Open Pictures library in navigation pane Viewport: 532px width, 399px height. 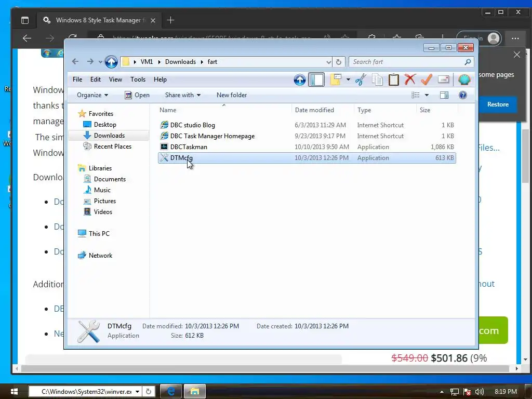tap(100, 201)
